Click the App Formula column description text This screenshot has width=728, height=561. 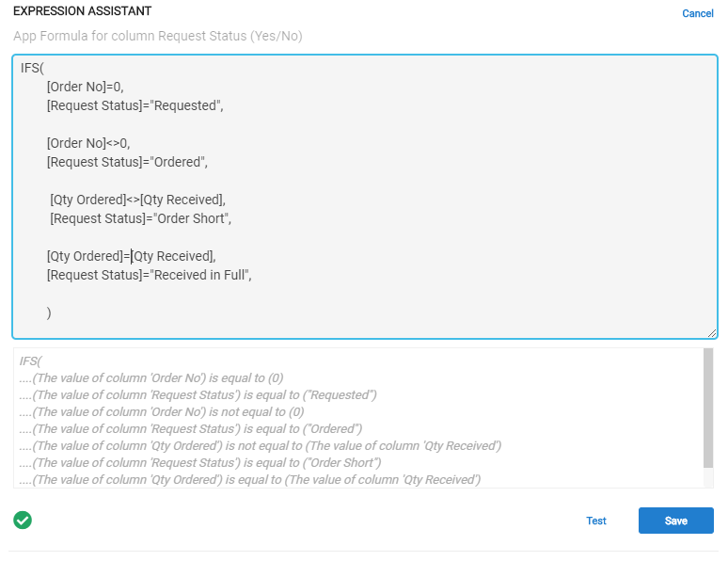point(158,36)
